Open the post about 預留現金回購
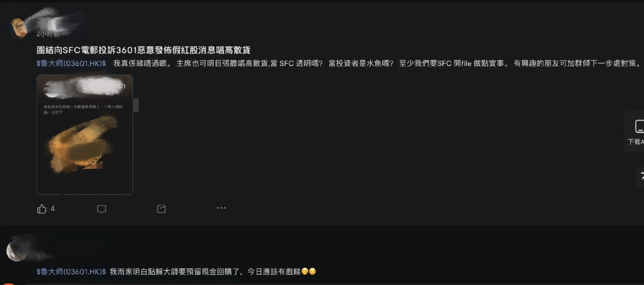 point(213,272)
